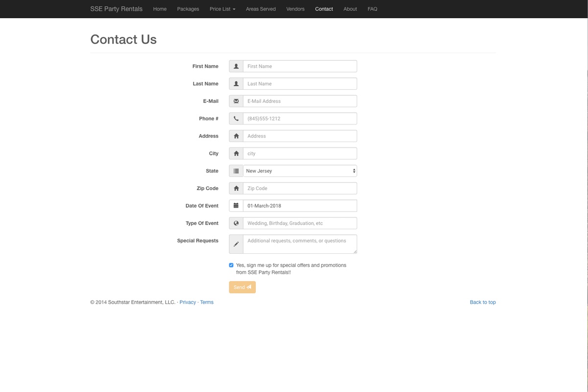Open the Date Of Event date picker field
This screenshot has width=588, height=392.
click(x=300, y=206)
